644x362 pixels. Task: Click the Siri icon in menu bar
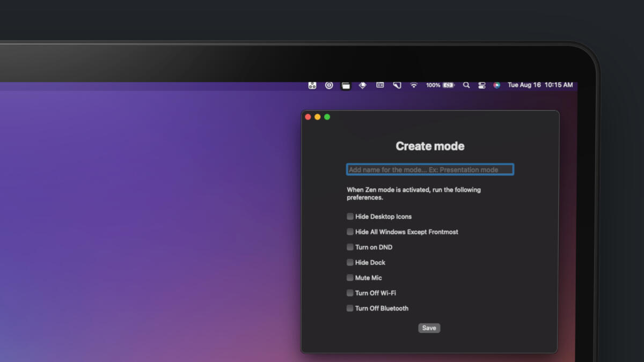pyautogui.click(x=496, y=85)
